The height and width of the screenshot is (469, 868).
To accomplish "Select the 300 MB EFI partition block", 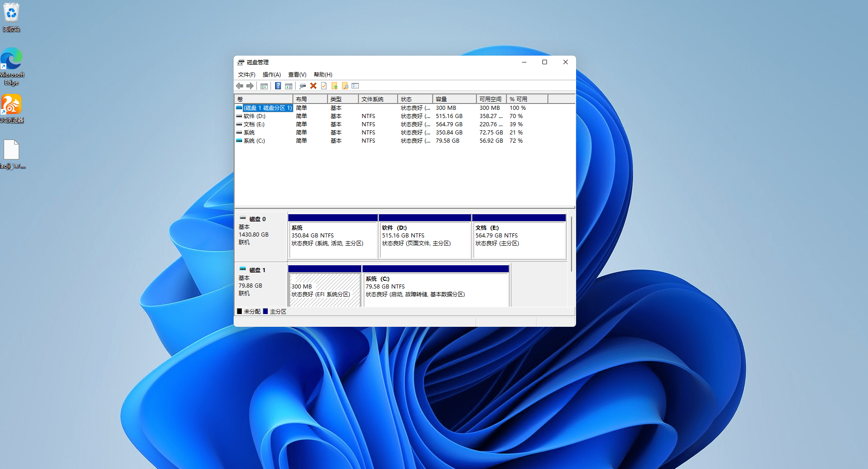I will [325, 286].
